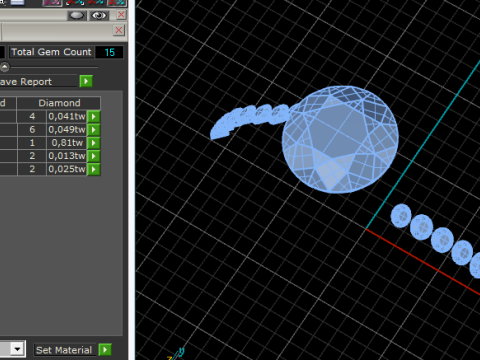480x360 pixels.
Task: Click the cyan axis line in viewport
Action: coord(423,145)
